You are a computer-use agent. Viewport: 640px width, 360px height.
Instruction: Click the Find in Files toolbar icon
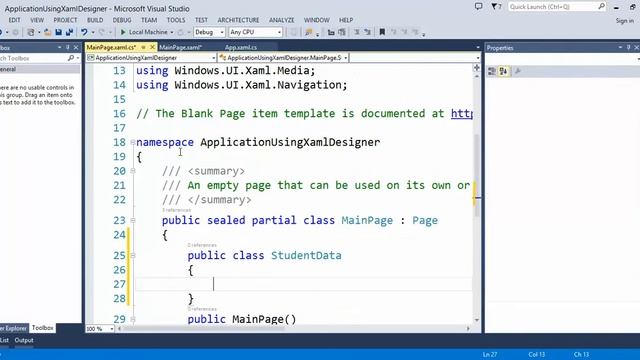309,32
